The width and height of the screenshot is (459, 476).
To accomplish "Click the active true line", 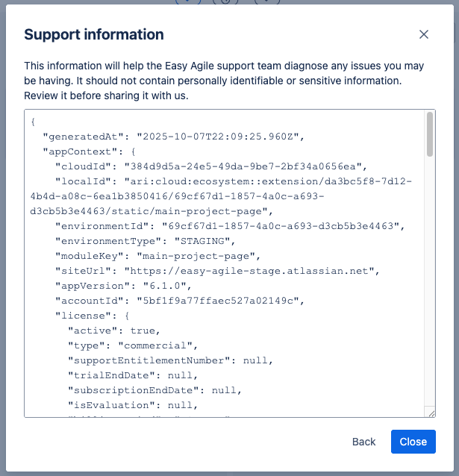I will click(x=113, y=331).
